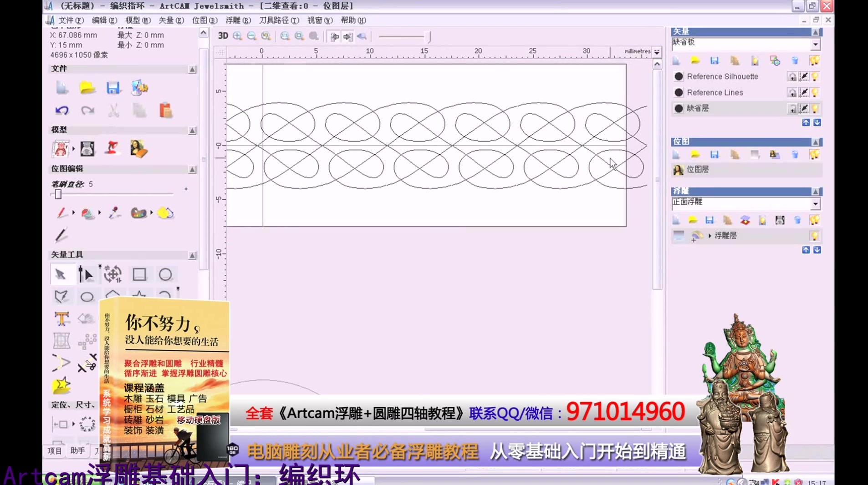Switch to the 助手 tab
This screenshot has height=485, width=868.
coord(77,451)
